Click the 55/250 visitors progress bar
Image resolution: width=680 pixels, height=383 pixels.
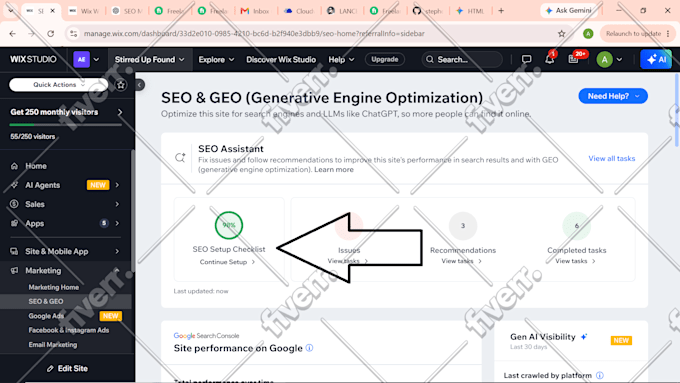[x=65, y=125]
